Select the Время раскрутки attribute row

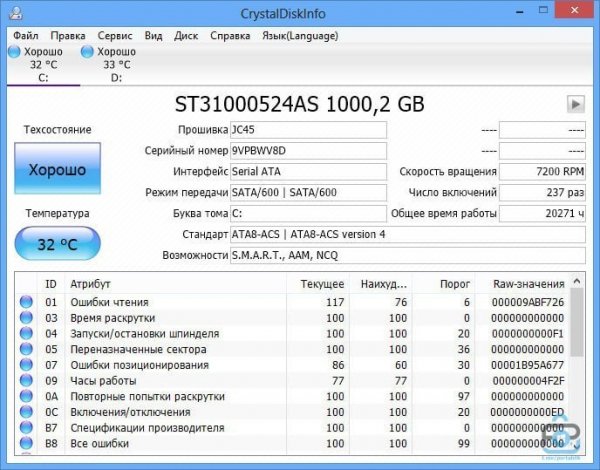click(x=292, y=318)
